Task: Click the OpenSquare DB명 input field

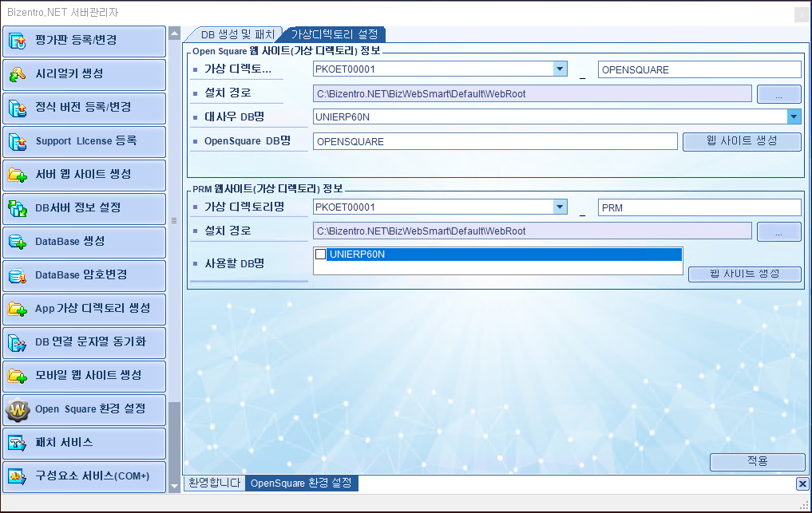Action: point(495,141)
